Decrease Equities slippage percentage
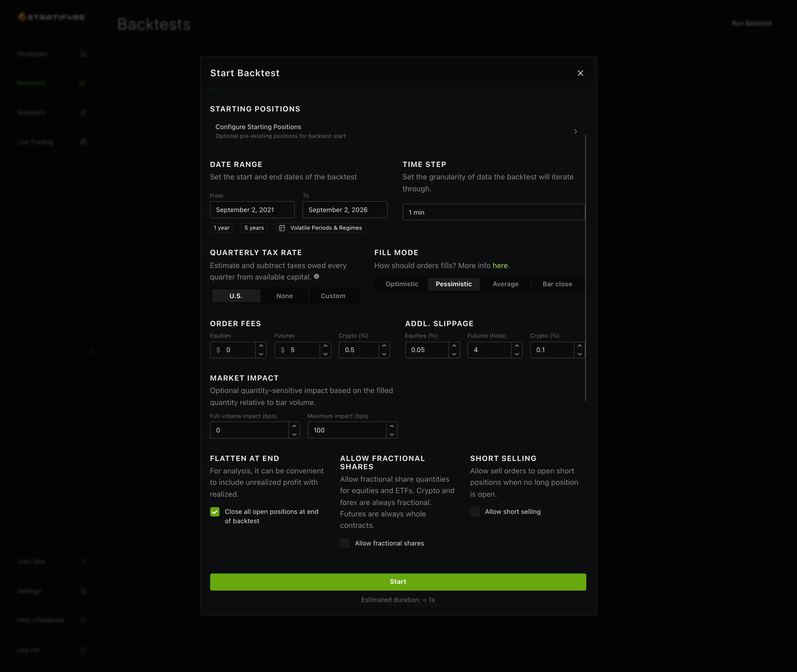 pos(454,354)
